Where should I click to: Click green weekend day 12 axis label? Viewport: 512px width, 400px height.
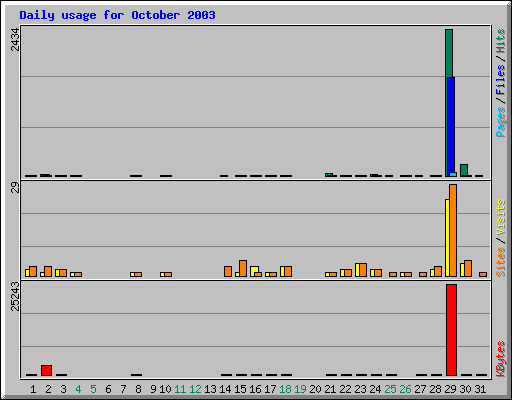[195, 389]
